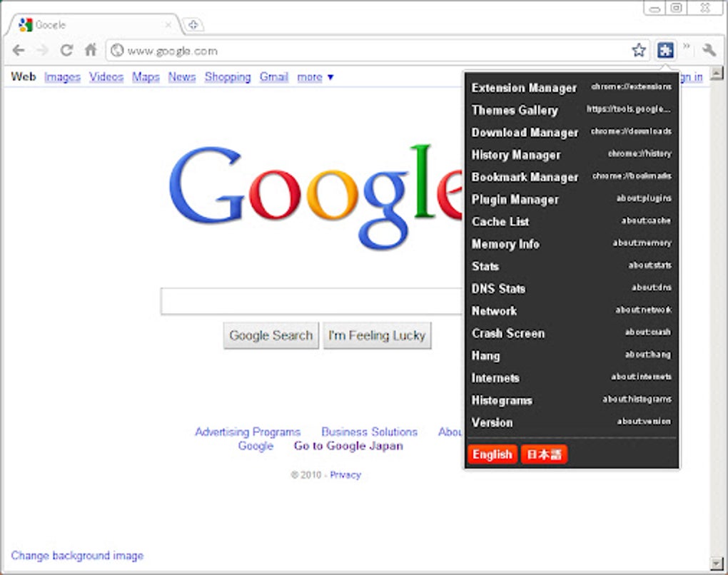
Task: Click the Web label in Google bar
Action: [24, 76]
